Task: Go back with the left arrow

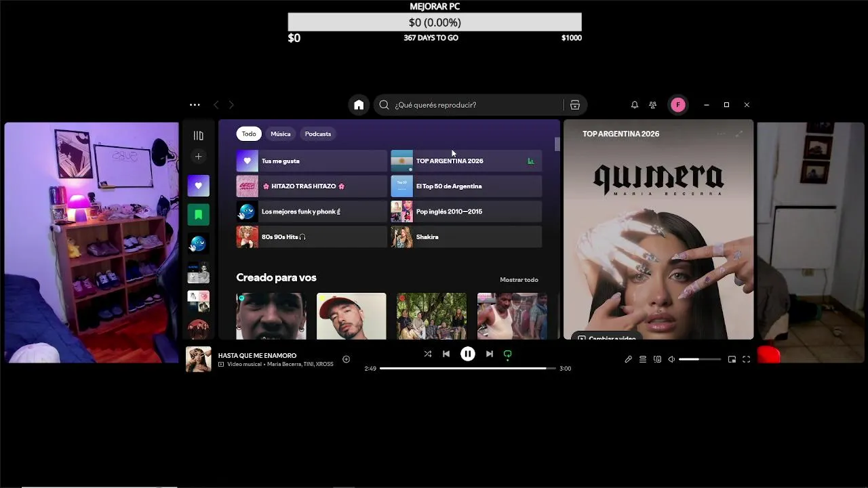Action: coord(216,105)
